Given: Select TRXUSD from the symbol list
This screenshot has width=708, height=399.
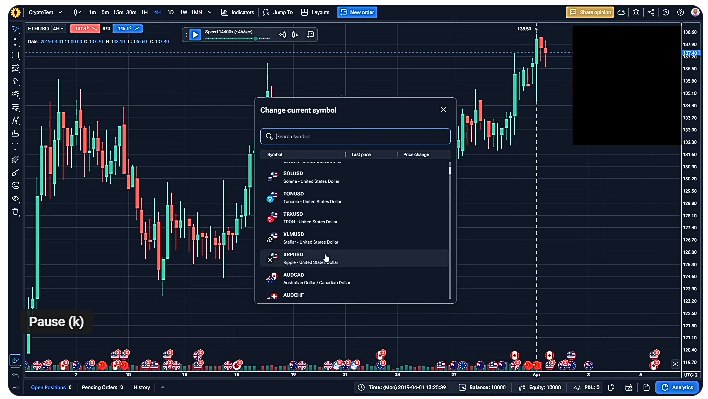Looking at the screenshot, I should pos(354,218).
